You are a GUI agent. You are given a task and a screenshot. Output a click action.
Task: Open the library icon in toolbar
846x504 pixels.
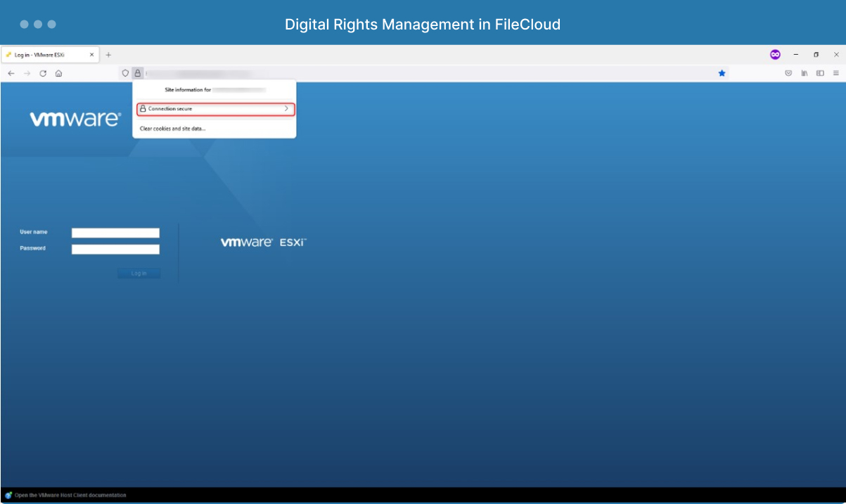pyautogui.click(x=804, y=73)
